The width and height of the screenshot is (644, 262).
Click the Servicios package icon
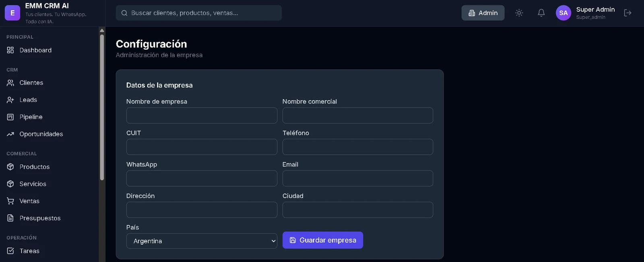point(10,184)
